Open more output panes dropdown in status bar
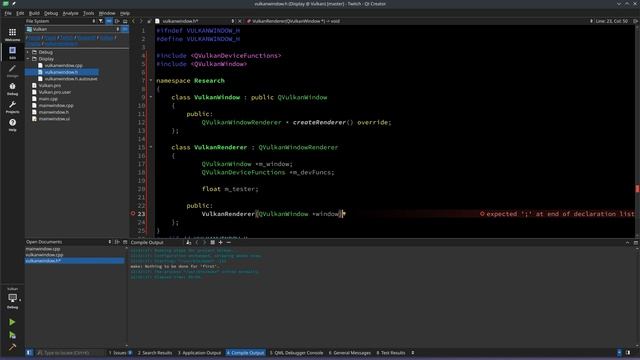 pyautogui.click(x=413, y=353)
